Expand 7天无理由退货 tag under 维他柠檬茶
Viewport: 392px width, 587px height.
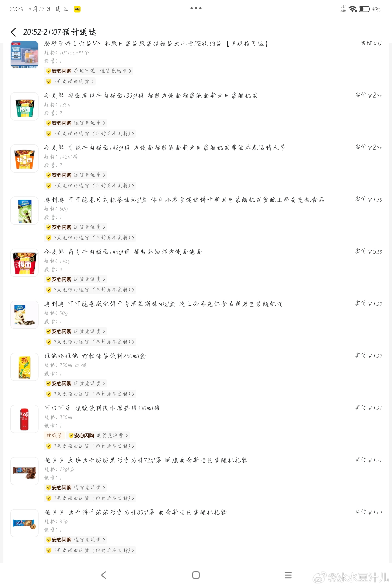tap(90, 394)
